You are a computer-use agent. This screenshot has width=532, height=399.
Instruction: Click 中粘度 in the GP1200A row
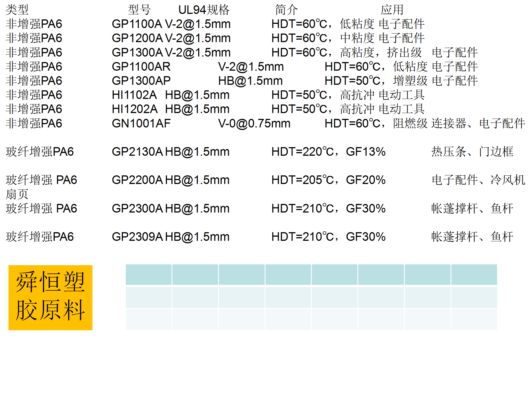click(357, 38)
